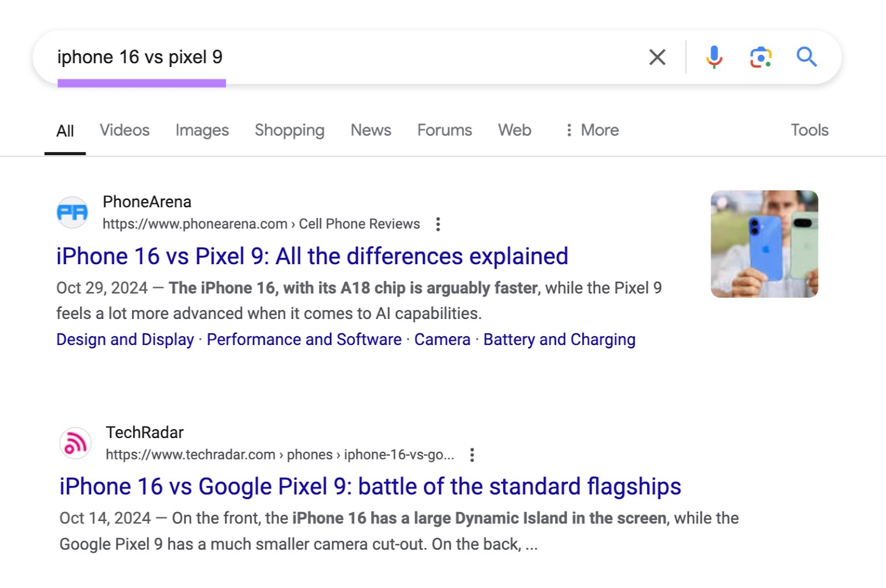Image resolution: width=886 pixels, height=588 pixels.
Task: Open the PhoneArena result's three-dot options
Action: coord(438,224)
